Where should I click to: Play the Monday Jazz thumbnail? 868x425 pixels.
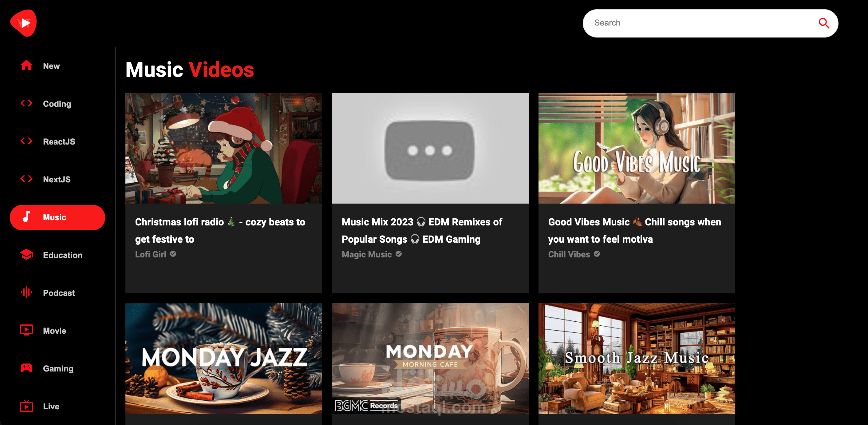[224, 358]
